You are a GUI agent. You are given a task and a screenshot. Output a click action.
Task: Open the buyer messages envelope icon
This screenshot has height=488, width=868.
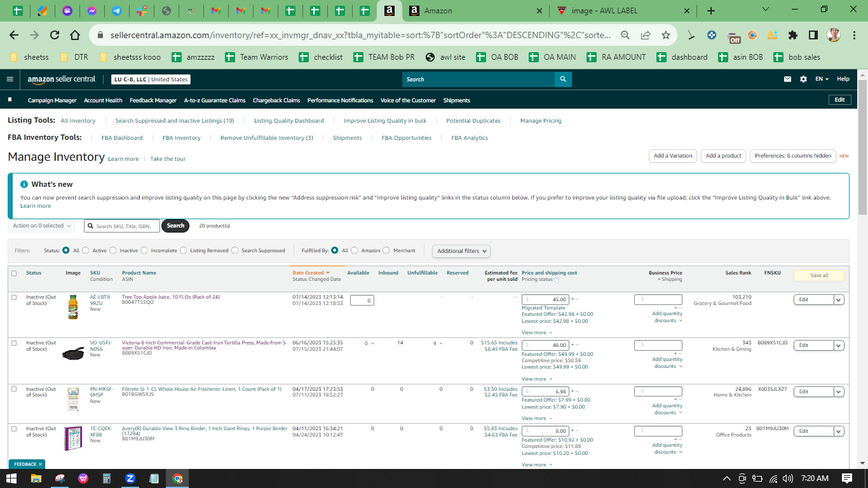(x=788, y=79)
